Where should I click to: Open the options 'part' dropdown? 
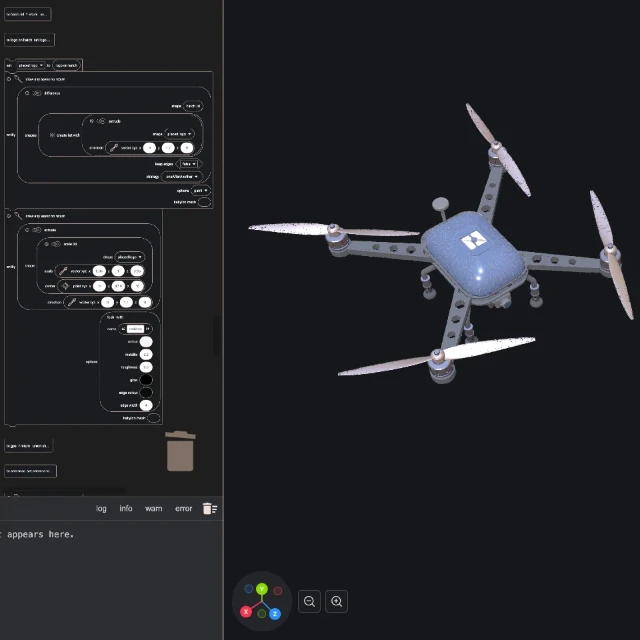200,191
